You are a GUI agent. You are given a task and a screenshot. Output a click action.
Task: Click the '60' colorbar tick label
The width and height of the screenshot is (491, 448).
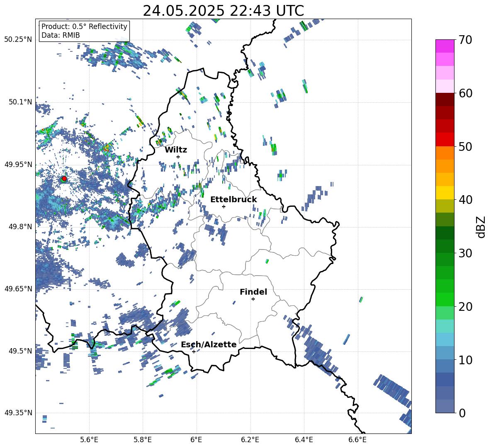465,93
